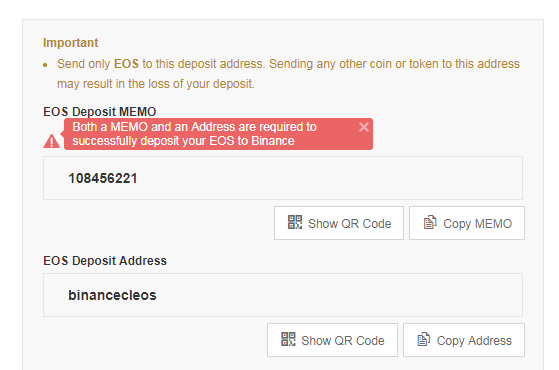
Task: Click the Important heading
Action: 71,43
